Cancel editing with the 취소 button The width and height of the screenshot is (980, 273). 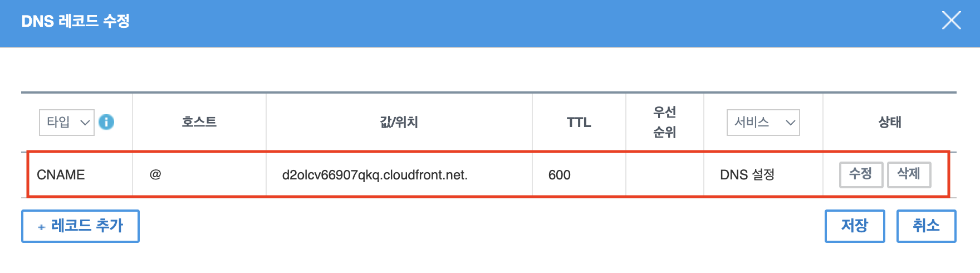[926, 226]
